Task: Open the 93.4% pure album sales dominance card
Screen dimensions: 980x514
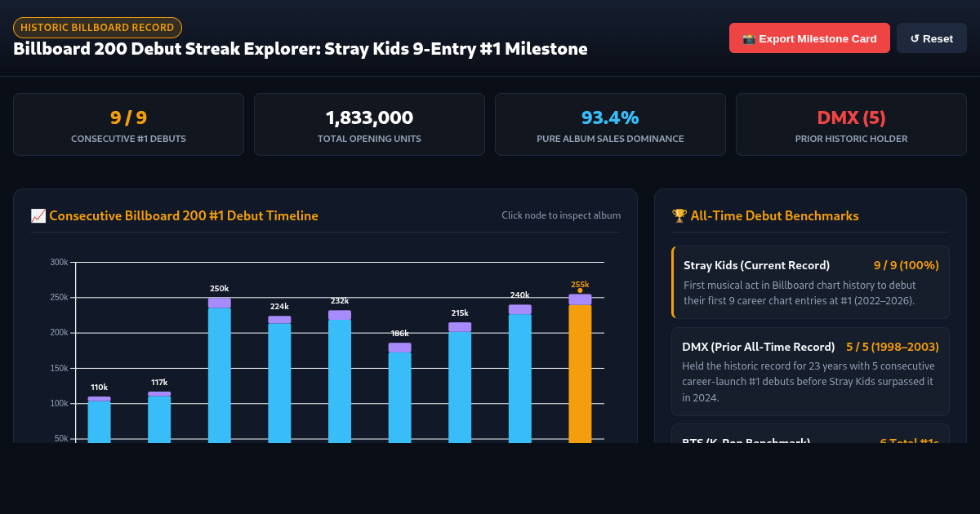Action: [x=610, y=124]
